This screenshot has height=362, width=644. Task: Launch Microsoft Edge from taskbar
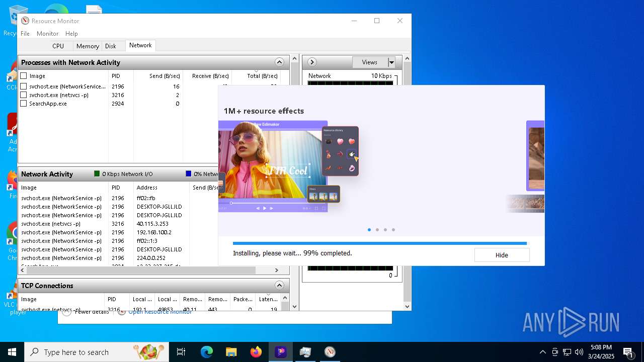tap(207, 352)
